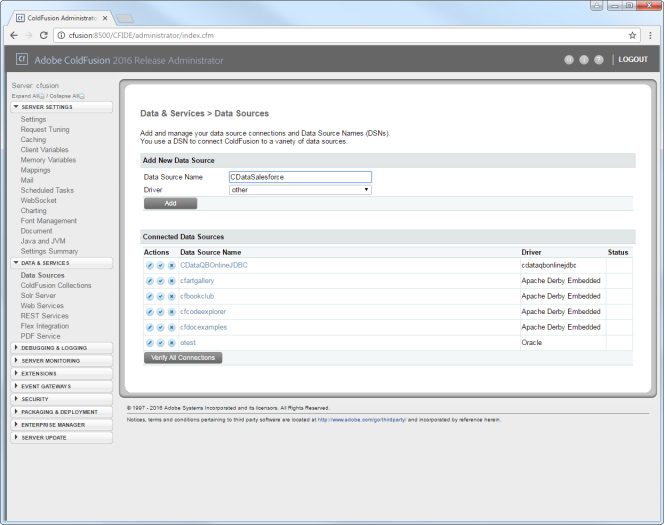
Task: Expand the SERVER MONITORING section
Action: pos(61,360)
